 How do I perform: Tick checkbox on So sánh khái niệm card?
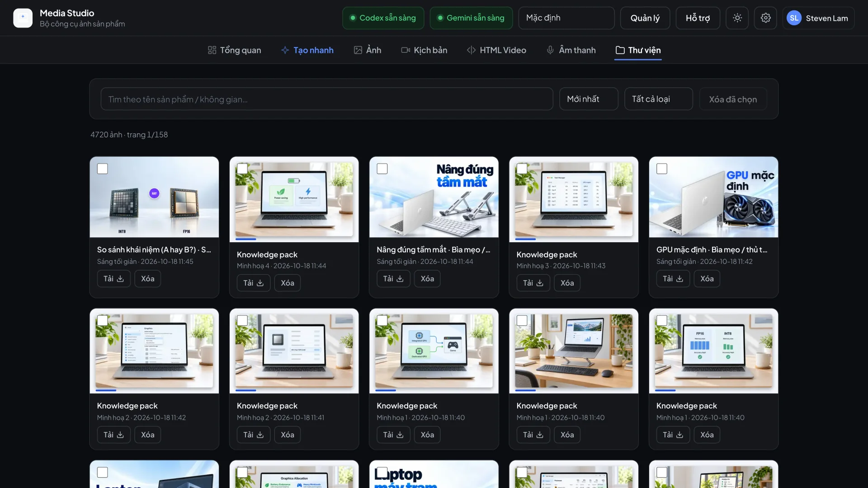(x=103, y=169)
